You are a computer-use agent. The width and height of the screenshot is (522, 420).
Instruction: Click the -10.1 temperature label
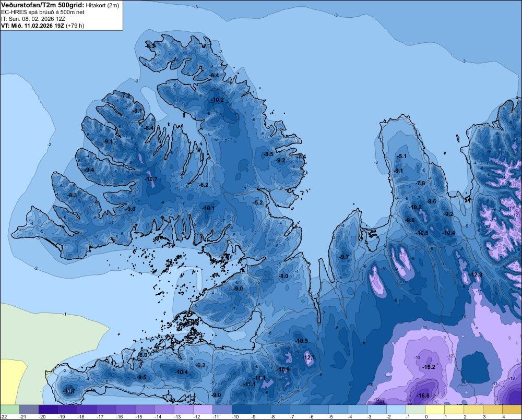click(x=208, y=208)
